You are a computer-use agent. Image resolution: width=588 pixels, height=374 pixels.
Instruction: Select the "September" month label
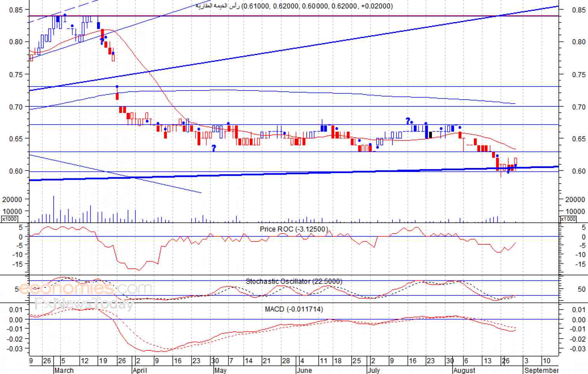tap(541, 370)
